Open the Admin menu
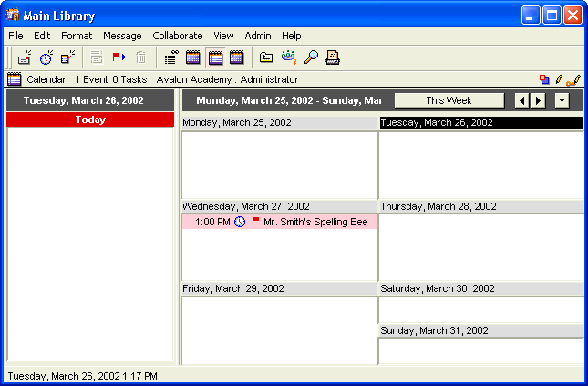 coord(257,36)
